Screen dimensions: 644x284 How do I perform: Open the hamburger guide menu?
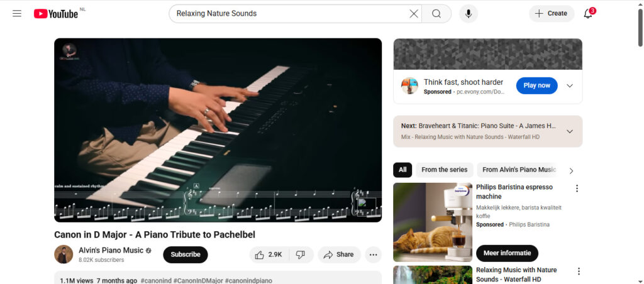[x=17, y=14]
